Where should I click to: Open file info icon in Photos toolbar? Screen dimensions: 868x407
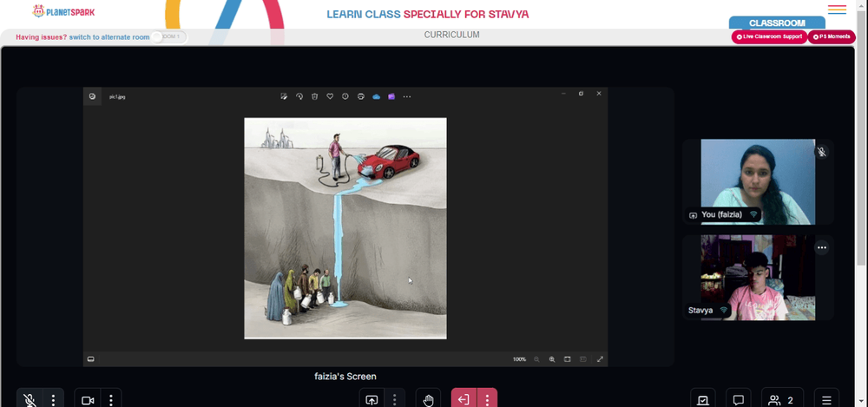(345, 96)
